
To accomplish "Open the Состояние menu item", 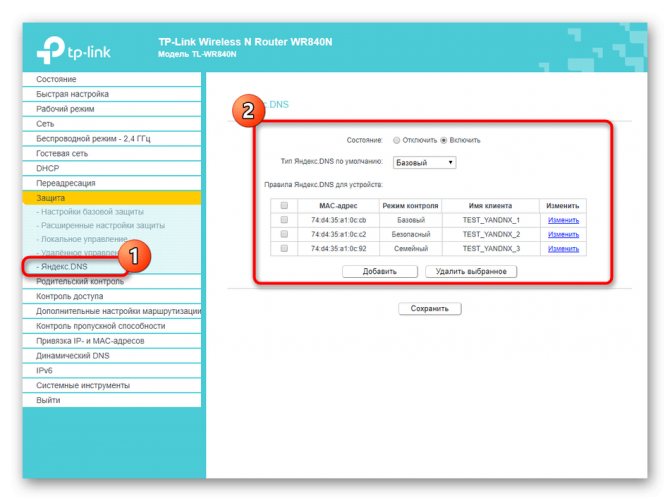I will click(x=112, y=80).
